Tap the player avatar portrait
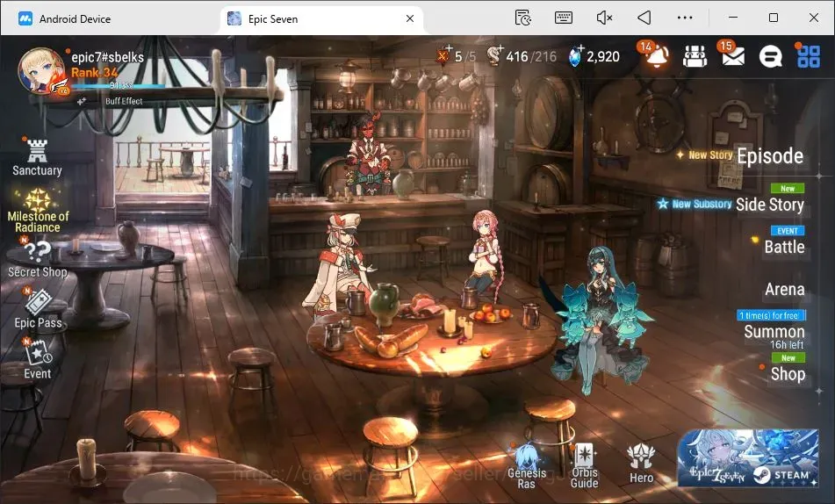The width and height of the screenshot is (835, 504). click(41, 71)
